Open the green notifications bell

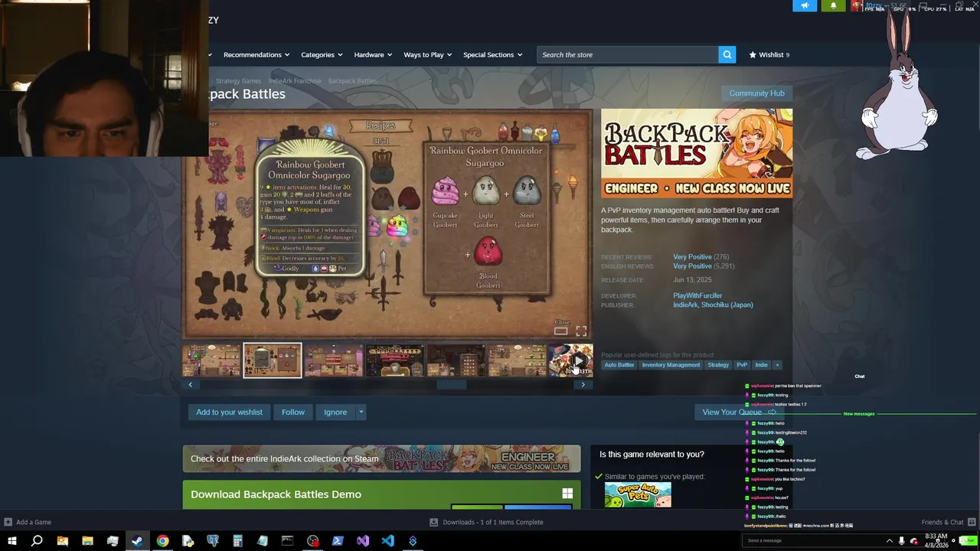(834, 5)
